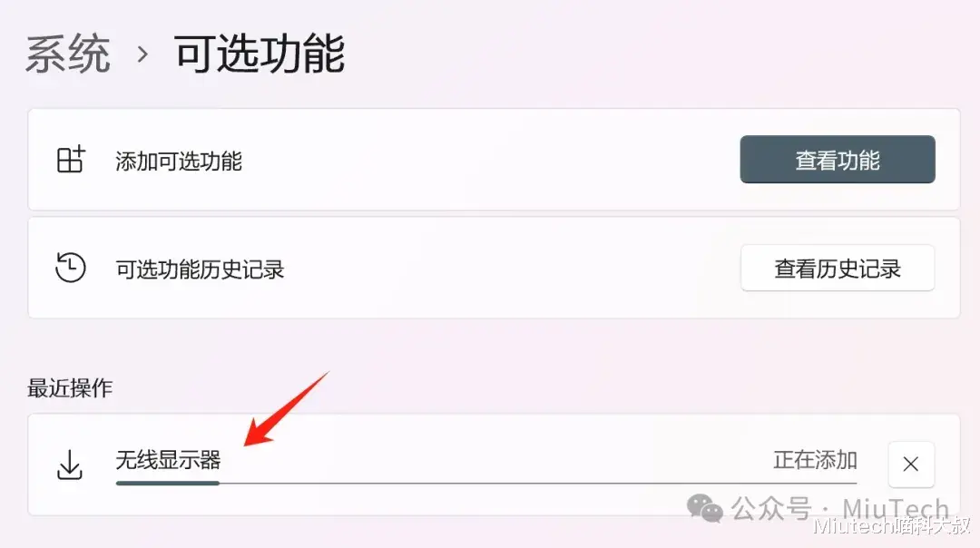Click the 可选功能历史记录 label
Screen dimensions: 980x548
(x=200, y=269)
